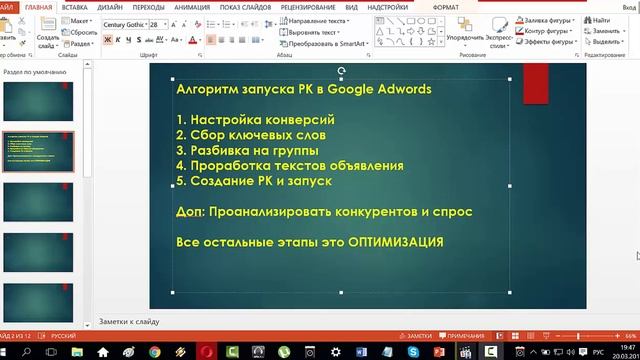640x360 pixels.
Task: Open the ПОКАЗ СЛАЙДОВ ribbon tab
Action: [x=245, y=7]
